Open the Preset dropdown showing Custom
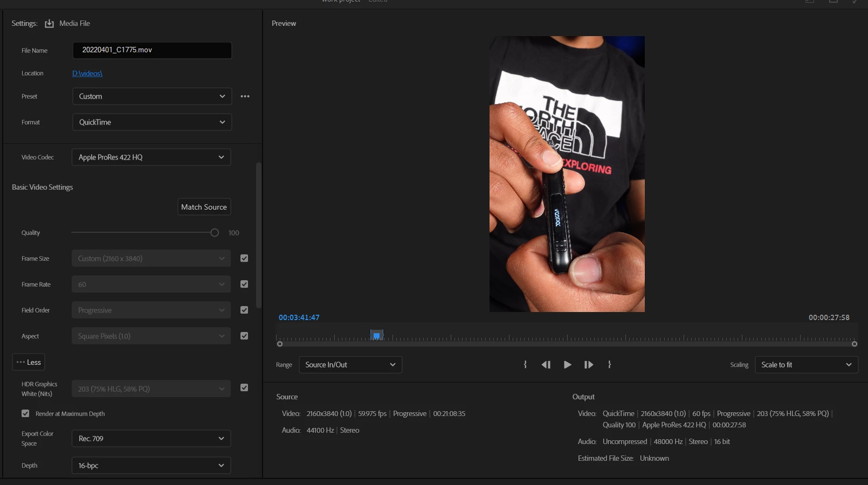The height and width of the screenshot is (485, 868). point(152,96)
